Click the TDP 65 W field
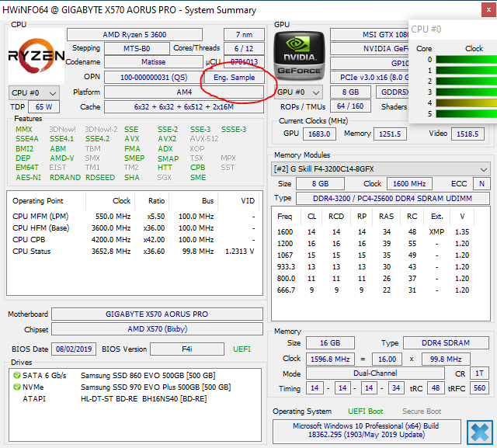Image resolution: width=497 pixels, height=448 pixels. coord(43,107)
